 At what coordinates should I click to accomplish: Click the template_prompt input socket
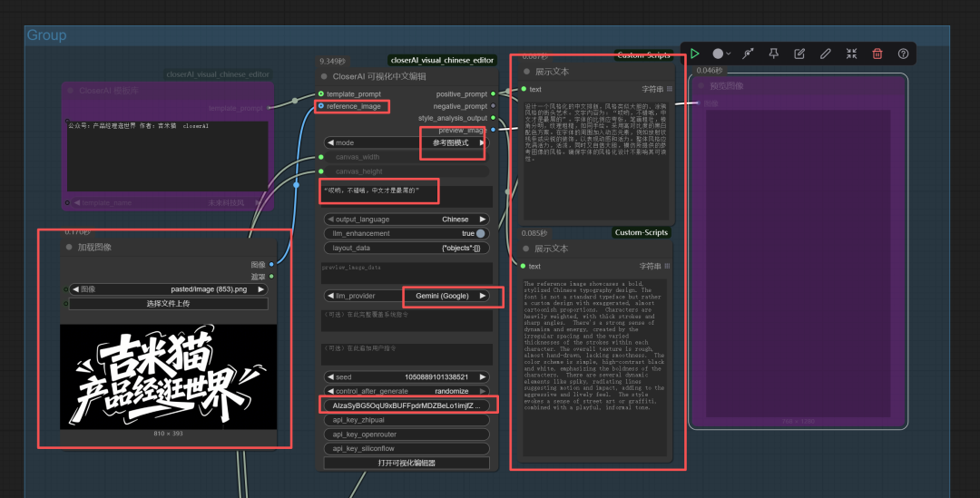coord(321,93)
